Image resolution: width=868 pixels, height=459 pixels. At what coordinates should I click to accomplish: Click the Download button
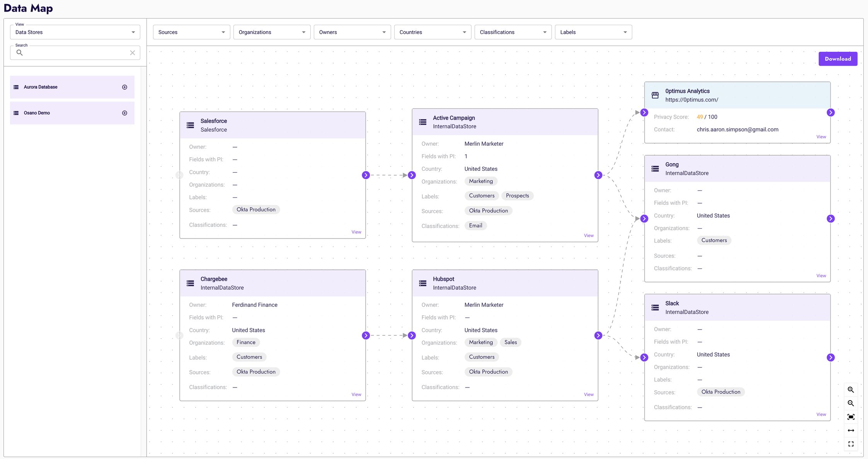838,59
